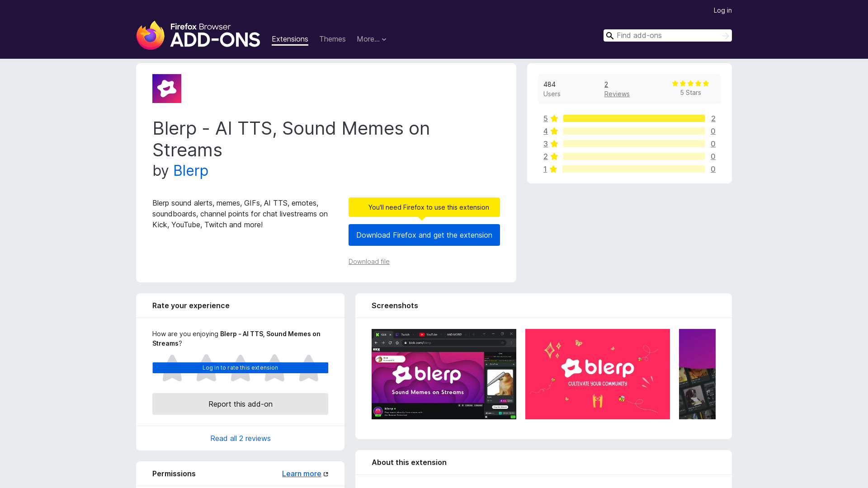Focus the Find add-ons search field

[667, 36]
